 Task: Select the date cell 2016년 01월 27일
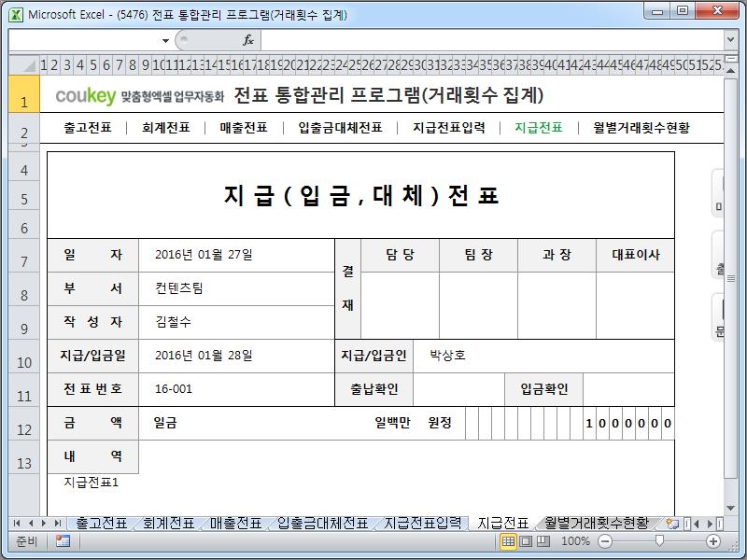(x=237, y=255)
